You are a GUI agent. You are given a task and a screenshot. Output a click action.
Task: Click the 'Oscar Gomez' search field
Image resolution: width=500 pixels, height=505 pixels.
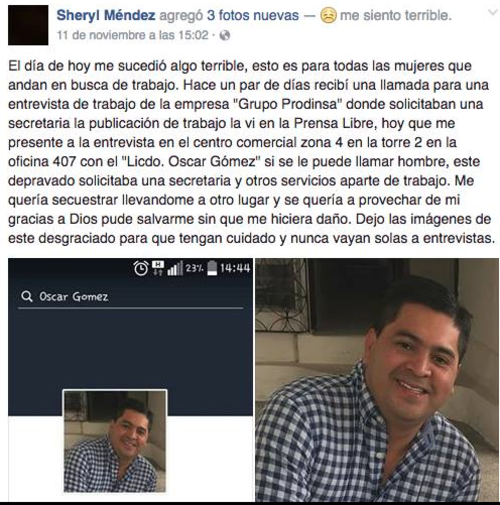tap(131, 296)
